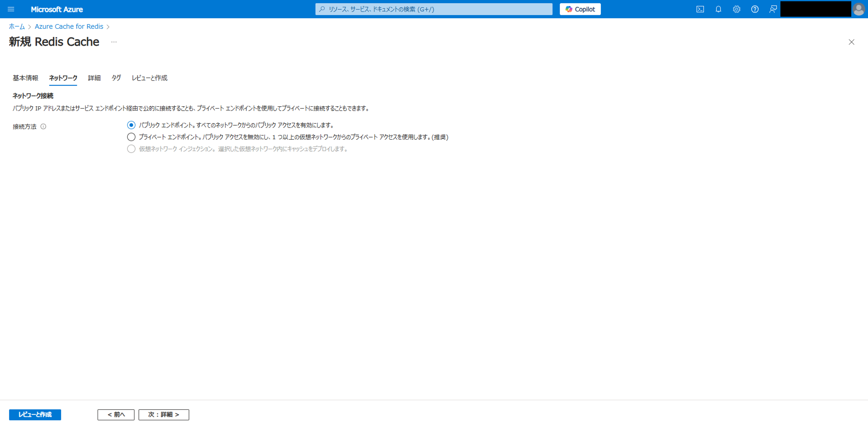Switch to the レビューと作成 tab
This screenshot has width=868, height=434.
coord(149,78)
